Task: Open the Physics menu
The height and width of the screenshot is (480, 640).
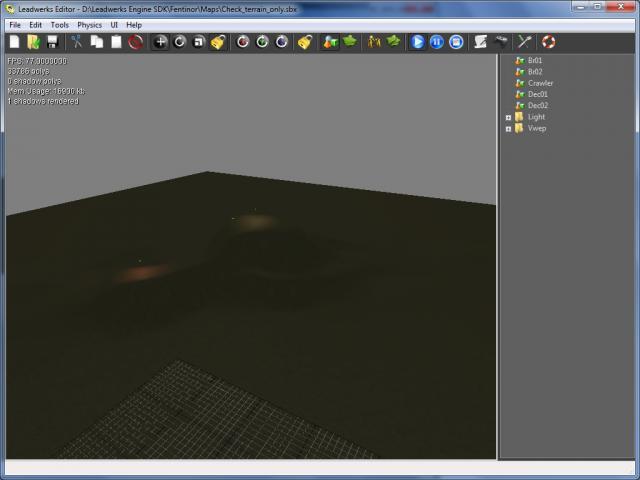Action: coord(89,24)
